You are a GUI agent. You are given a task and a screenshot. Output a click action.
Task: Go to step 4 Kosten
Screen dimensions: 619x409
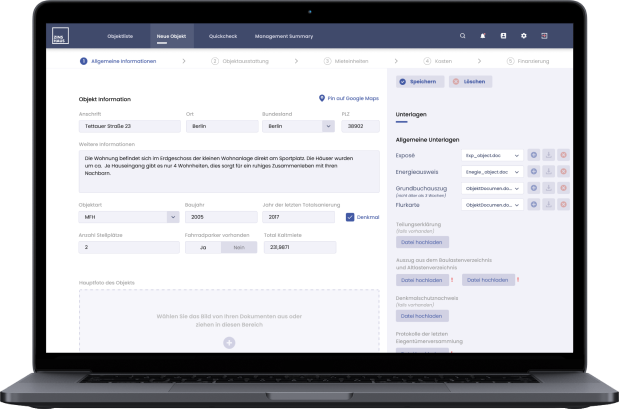438,61
